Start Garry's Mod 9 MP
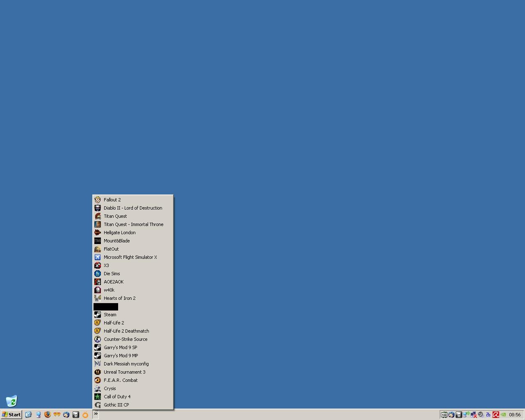 pyautogui.click(x=133, y=356)
